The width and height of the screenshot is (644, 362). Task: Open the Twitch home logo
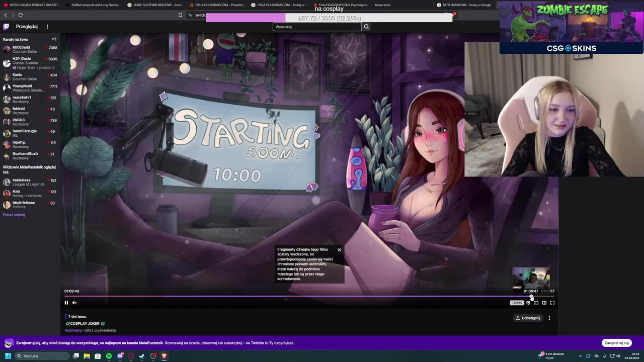click(x=6, y=27)
